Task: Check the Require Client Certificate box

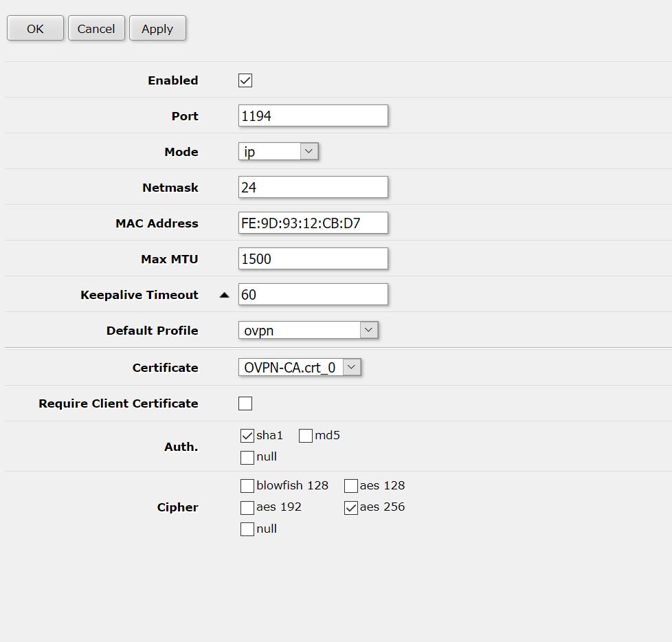Action: [x=245, y=403]
